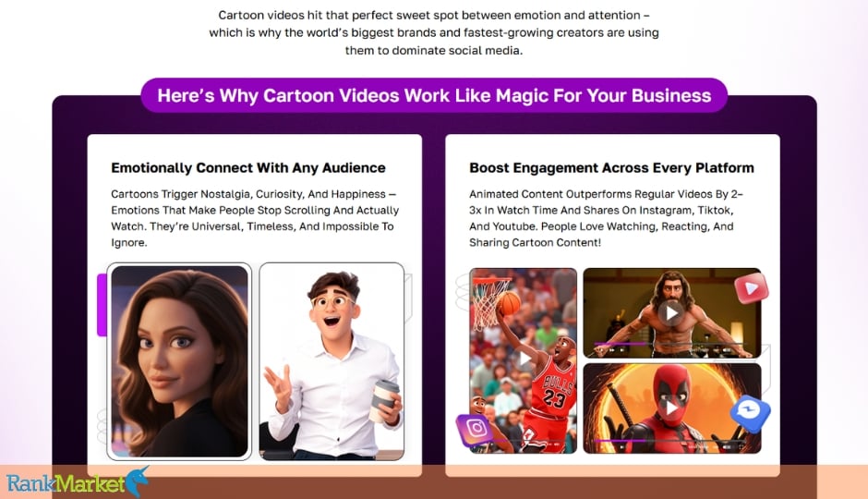Viewport: 868px width, 499px height.
Task: Click the 'Cartoon videos hit that perfect sweet spot' intro text
Action: 434,32
